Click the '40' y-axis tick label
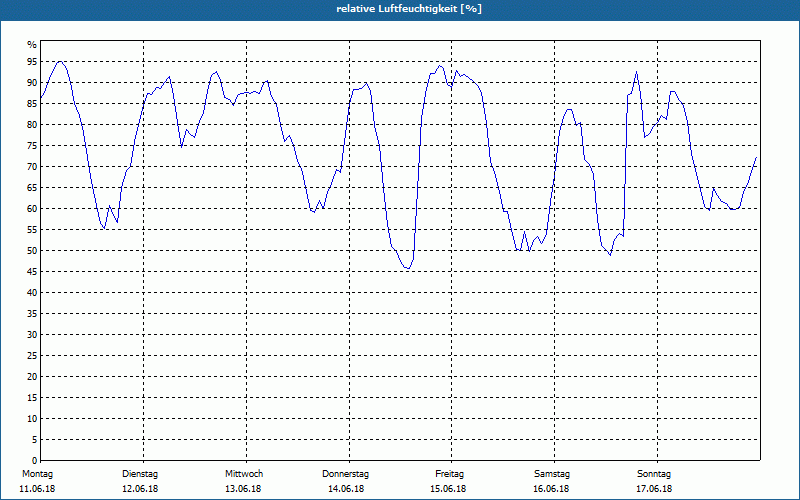 [32, 293]
